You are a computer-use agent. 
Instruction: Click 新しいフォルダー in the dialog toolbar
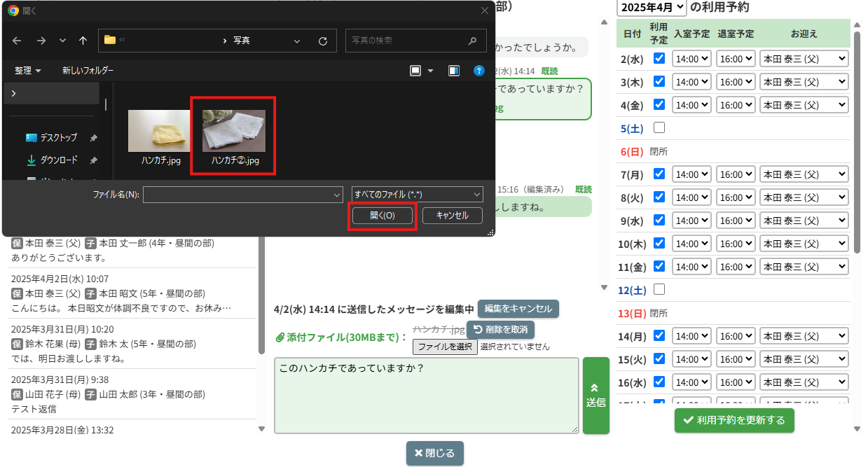88,71
